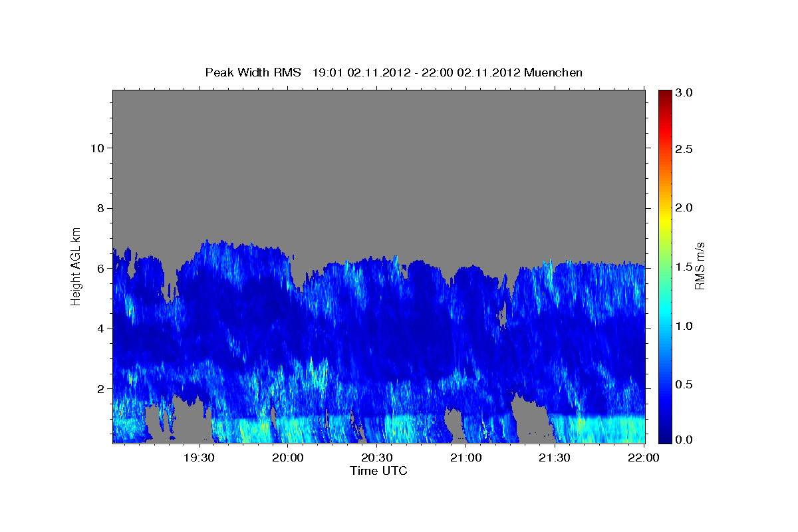Click the plot title 'Peak Width RMS'
The height and width of the screenshot is (532, 798).
coord(253,72)
